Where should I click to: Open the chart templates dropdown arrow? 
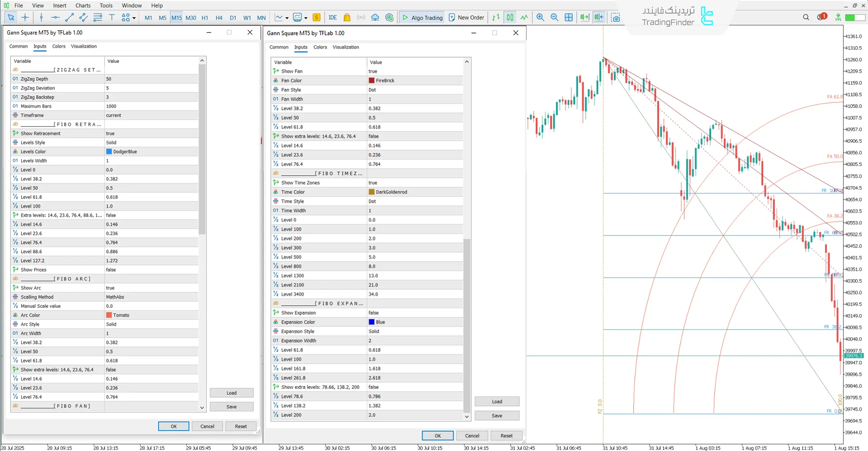pos(306,17)
